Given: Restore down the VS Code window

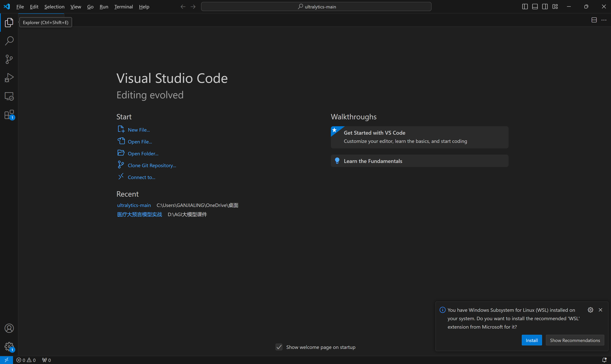Looking at the screenshot, I should pyautogui.click(x=586, y=7).
